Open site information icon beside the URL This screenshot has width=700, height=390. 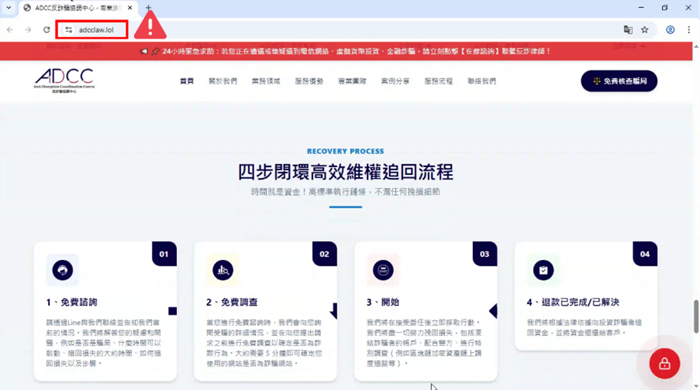(68, 30)
